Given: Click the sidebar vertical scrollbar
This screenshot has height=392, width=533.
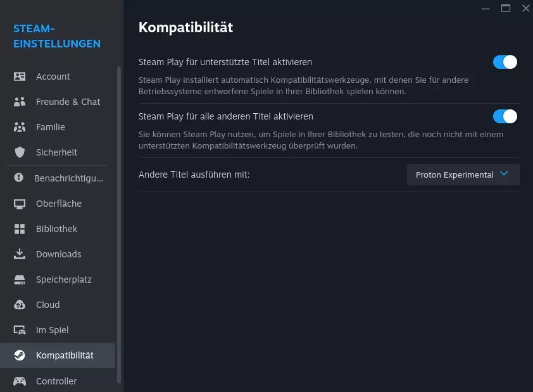Looking at the screenshot, I should [x=118, y=224].
